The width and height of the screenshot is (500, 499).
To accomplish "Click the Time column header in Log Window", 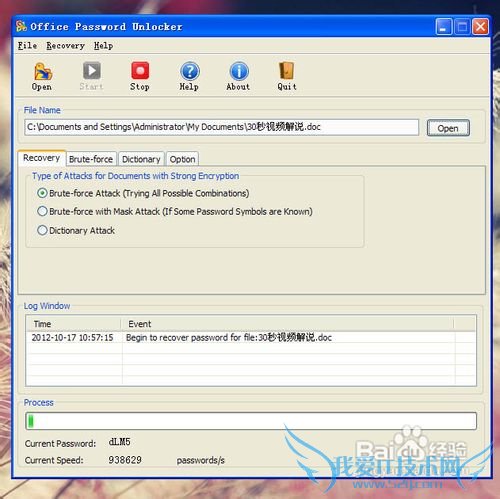I will pos(73,324).
